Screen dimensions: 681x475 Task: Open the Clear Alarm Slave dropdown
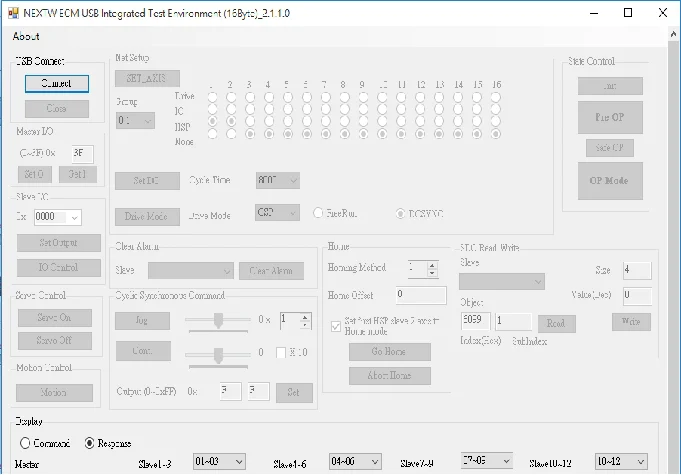191,270
